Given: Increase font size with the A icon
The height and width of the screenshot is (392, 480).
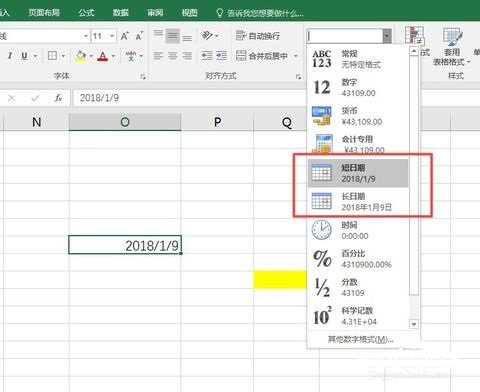Looking at the screenshot, I should coord(125,36).
